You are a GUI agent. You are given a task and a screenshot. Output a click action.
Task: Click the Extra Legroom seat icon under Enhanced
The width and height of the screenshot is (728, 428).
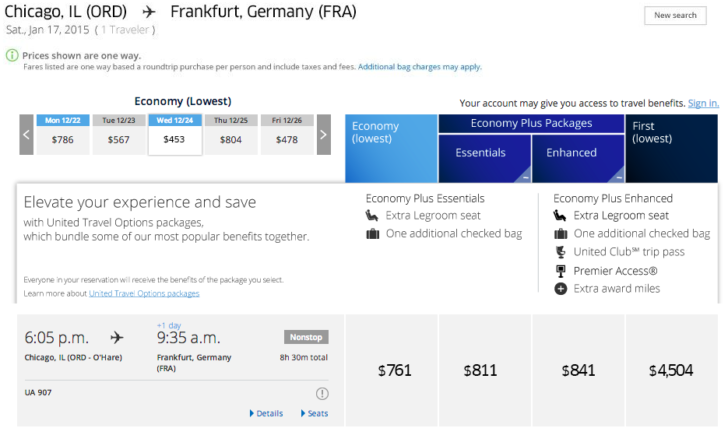(560, 216)
